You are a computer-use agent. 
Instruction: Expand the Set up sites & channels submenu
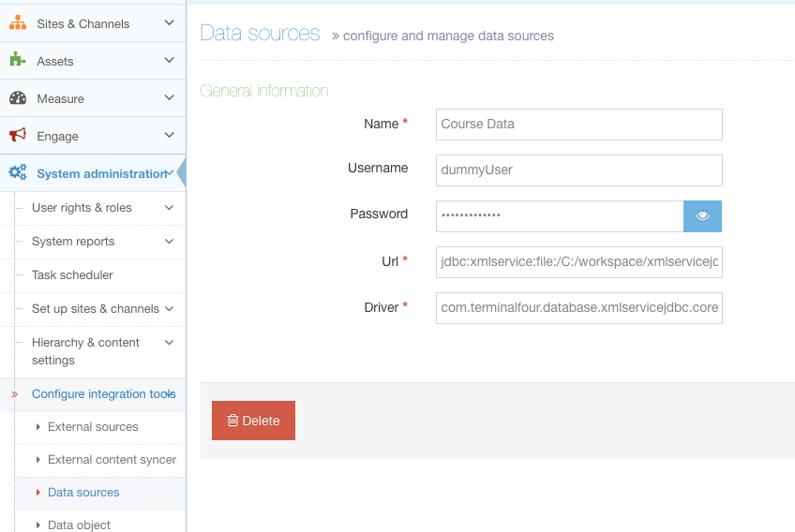[x=169, y=308]
